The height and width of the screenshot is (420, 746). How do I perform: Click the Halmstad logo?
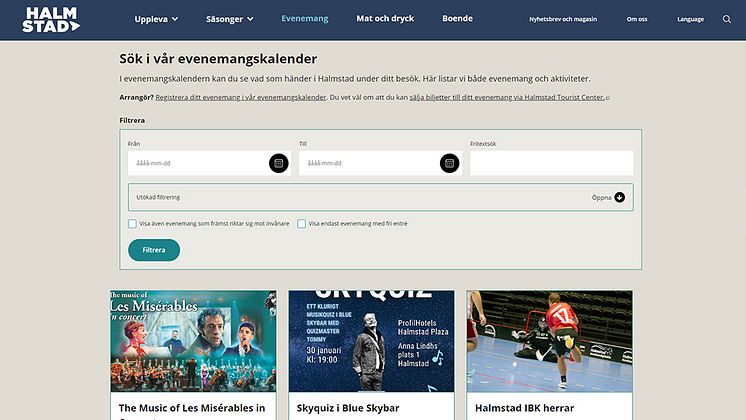click(51, 20)
